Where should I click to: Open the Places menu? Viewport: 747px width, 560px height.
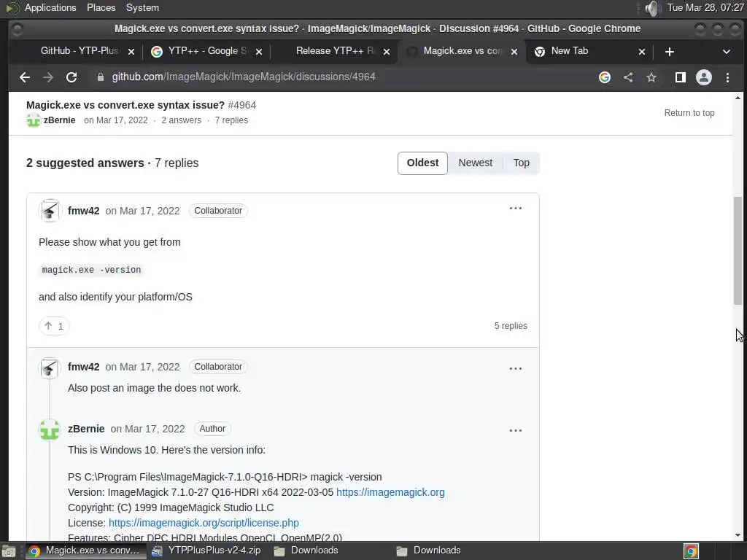click(101, 7)
